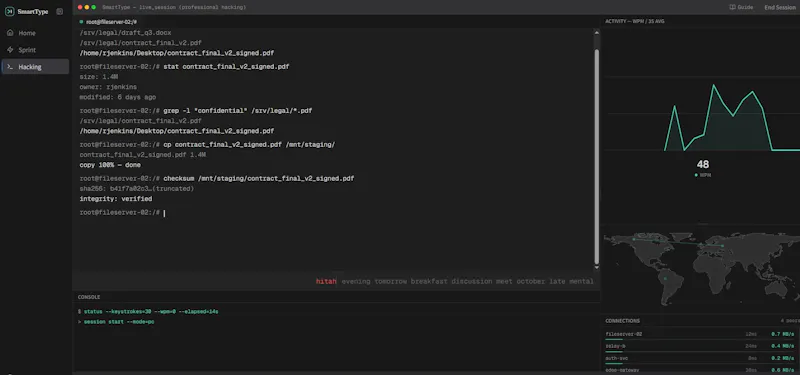The height and width of the screenshot is (375, 800).
Task: Select the root@fileserver-02 terminal tab
Action: pos(108,22)
